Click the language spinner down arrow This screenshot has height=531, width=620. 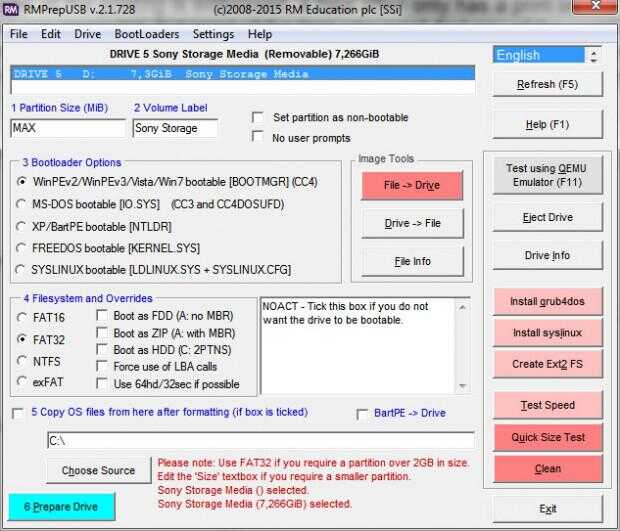(594, 60)
